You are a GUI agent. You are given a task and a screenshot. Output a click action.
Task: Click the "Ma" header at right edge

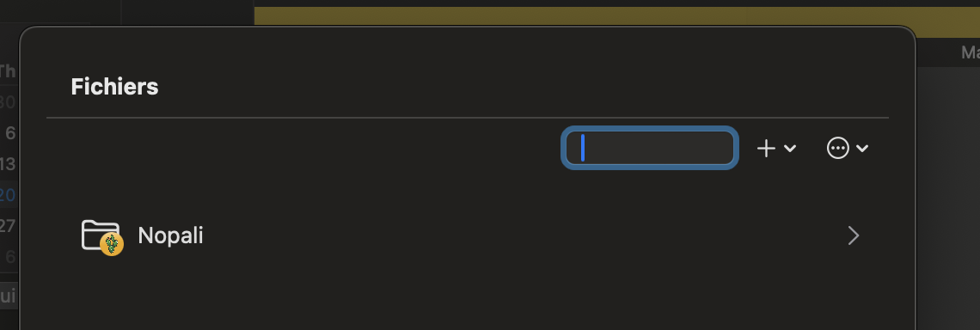pyautogui.click(x=970, y=52)
